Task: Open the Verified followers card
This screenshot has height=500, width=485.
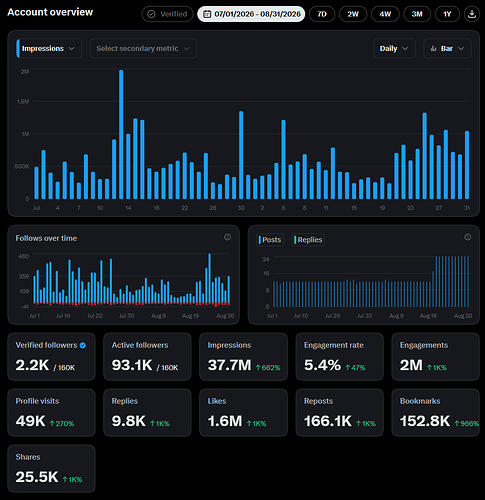Action: tap(51, 357)
